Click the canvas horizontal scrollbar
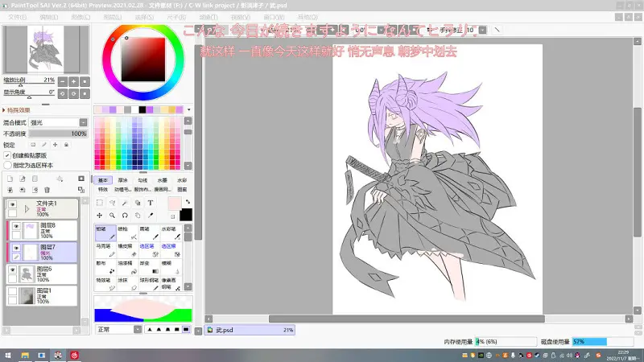 407,319
